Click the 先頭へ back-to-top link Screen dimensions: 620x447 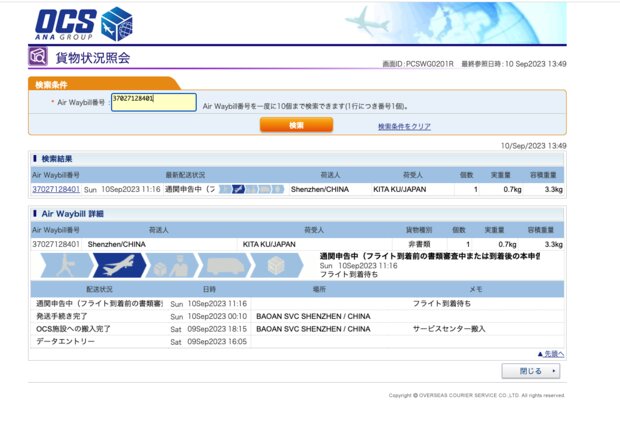point(551,354)
